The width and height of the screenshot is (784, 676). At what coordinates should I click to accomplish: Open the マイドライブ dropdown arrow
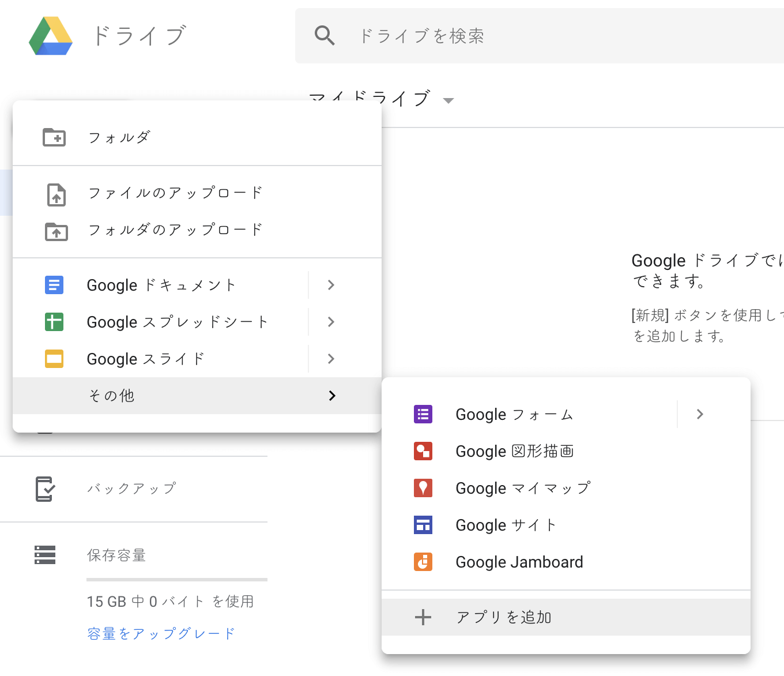coord(448,100)
